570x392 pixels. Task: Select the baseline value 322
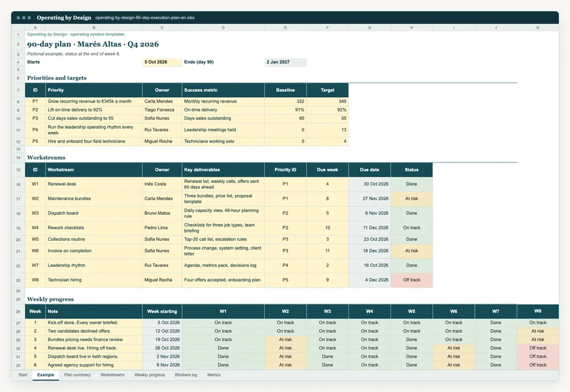point(286,101)
